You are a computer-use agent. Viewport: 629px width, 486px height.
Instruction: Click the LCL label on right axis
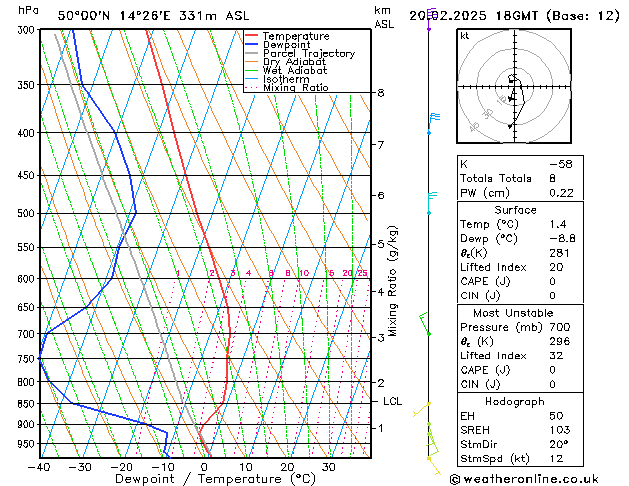point(393,401)
